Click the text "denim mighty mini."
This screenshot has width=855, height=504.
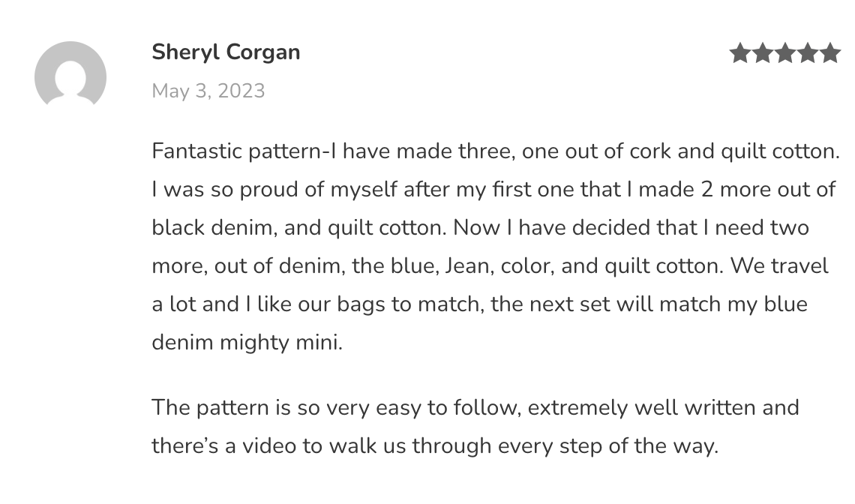click(247, 343)
